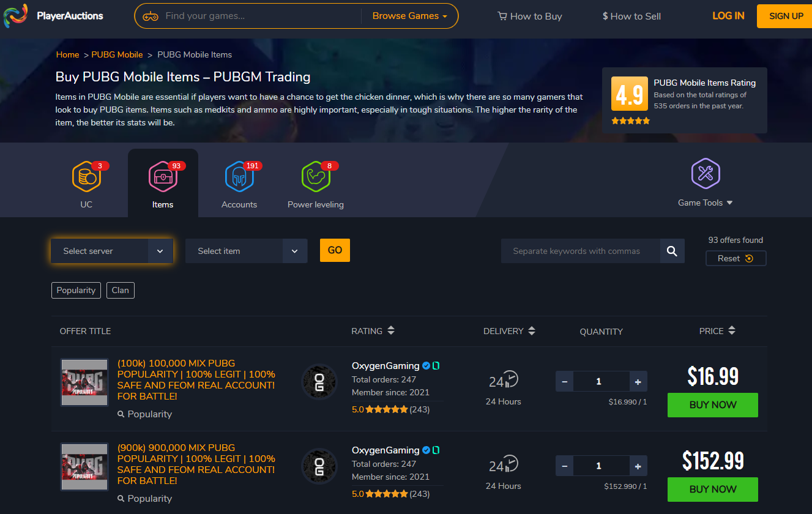
Task: Increase quantity for the $152.99 offer
Action: [x=638, y=466]
